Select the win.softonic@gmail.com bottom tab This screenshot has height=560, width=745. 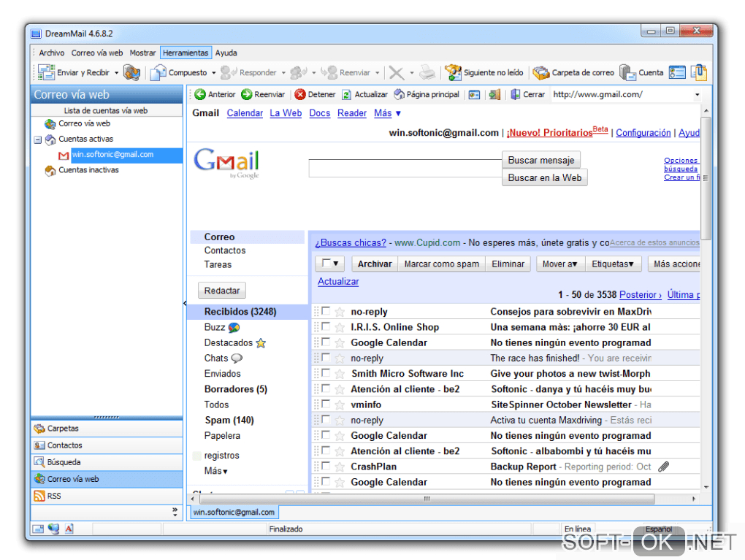coord(234,512)
